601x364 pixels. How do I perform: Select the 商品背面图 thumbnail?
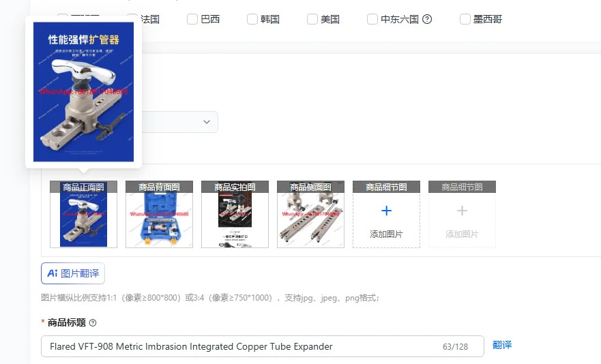click(x=159, y=214)
